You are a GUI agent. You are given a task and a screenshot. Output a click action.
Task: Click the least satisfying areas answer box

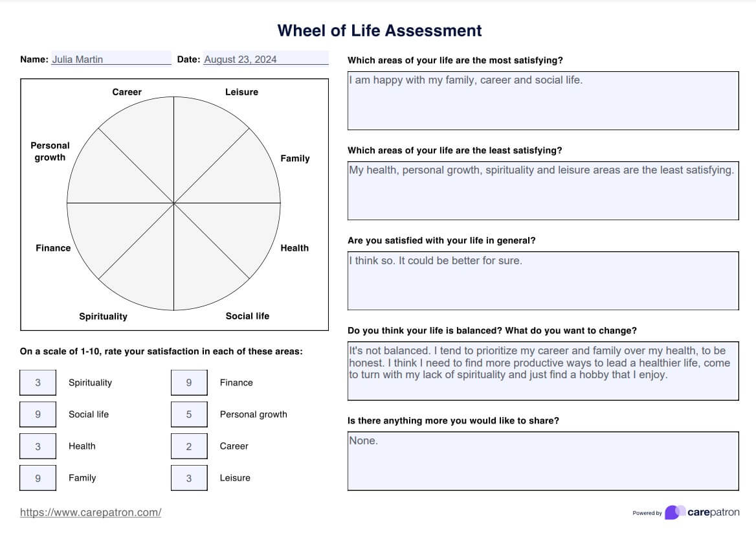543,190
